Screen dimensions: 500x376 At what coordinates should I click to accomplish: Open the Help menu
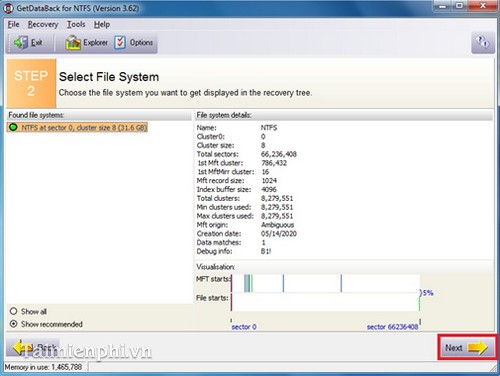102,24
